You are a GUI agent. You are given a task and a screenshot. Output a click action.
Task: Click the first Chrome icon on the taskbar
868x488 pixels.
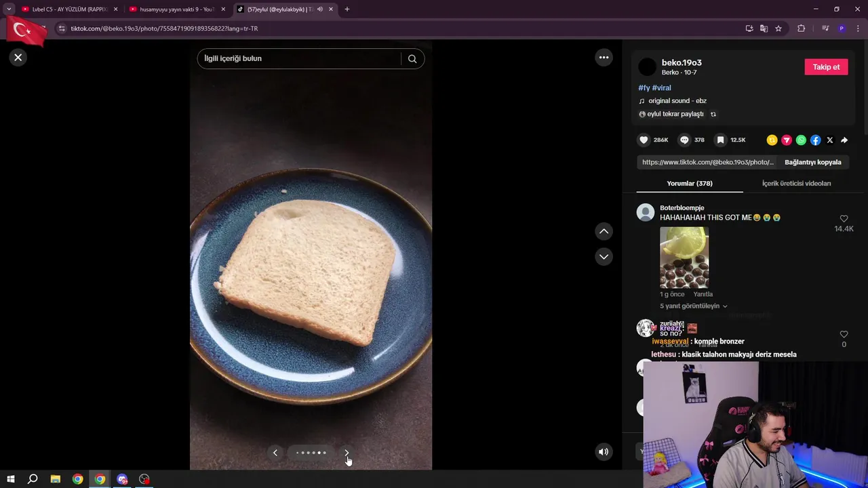[78, 479]
